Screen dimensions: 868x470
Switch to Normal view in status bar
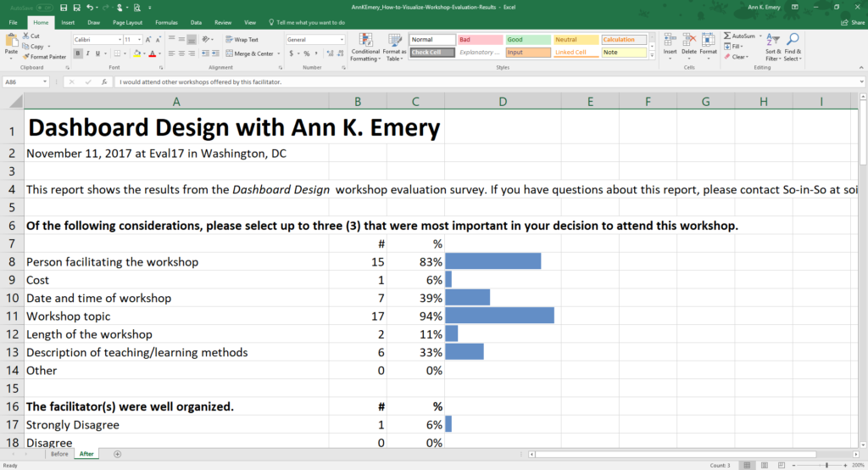tap(747, 465)
